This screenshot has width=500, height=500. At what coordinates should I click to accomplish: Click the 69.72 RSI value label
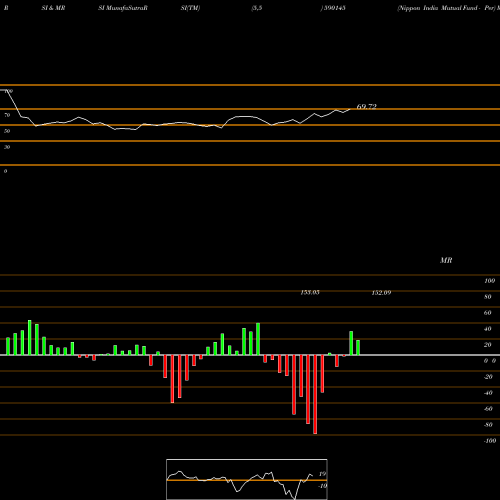tap(366, 107)
